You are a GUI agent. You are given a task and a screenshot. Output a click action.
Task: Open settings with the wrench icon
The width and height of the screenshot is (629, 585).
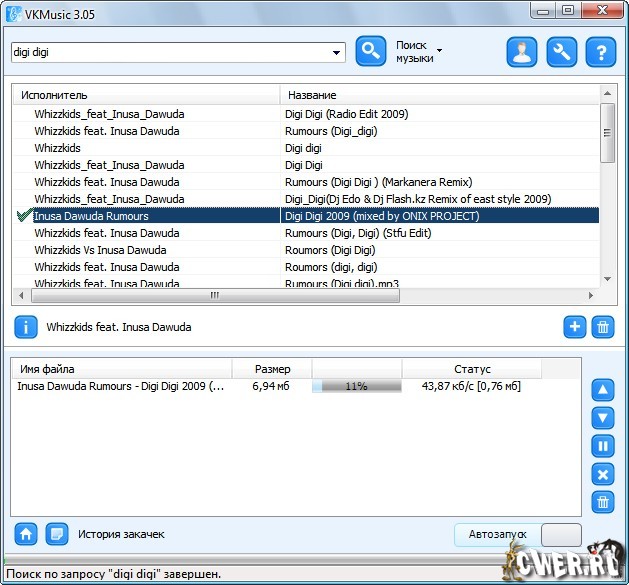(561, 52)
